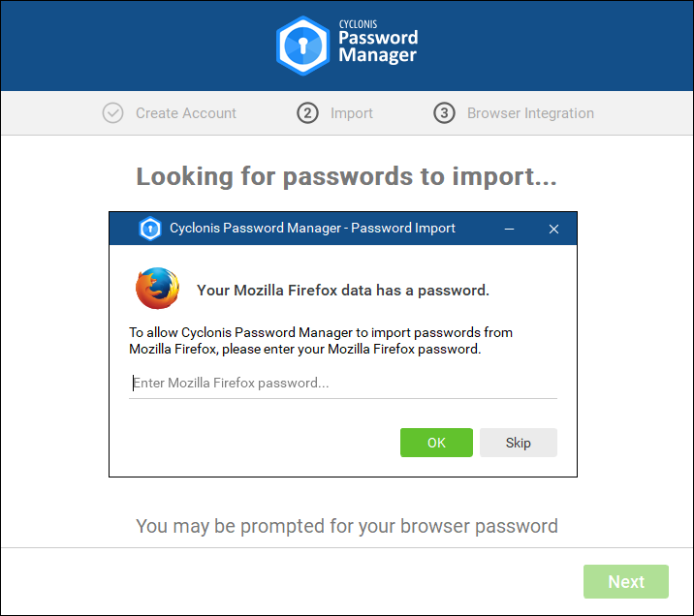Click the 'Your Mozilla Firefox data has a password' text

click(x=342, y=290)
